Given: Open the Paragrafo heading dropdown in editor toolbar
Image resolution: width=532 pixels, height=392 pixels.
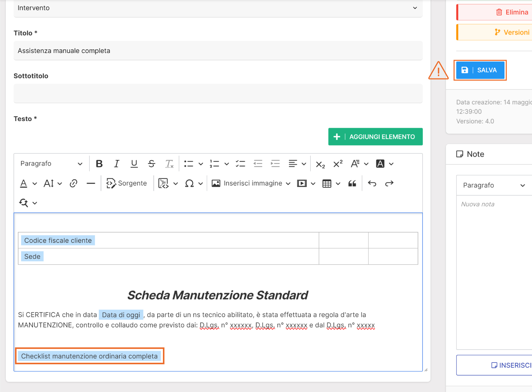Looking at the screenshot, I should point(51,164).
